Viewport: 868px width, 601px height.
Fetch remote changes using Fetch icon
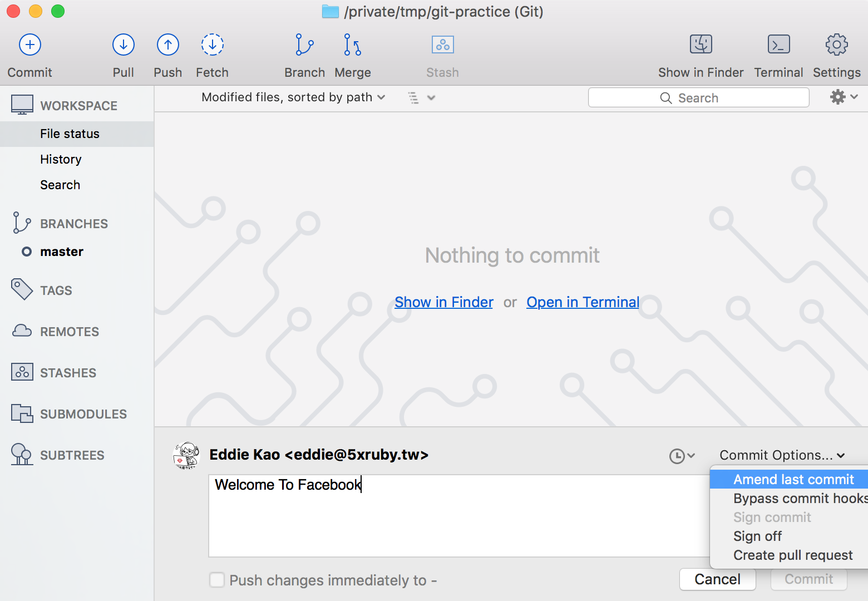pyautogui.click(x=212, y=45)
